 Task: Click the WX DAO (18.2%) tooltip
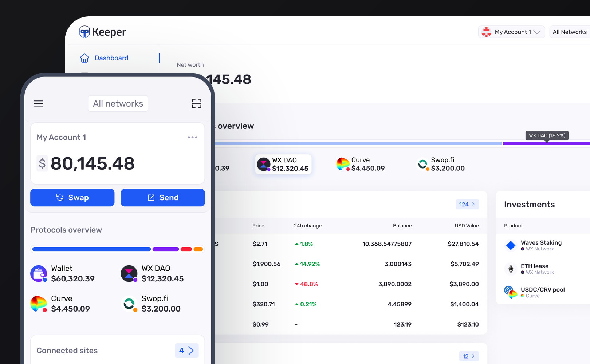547,135
